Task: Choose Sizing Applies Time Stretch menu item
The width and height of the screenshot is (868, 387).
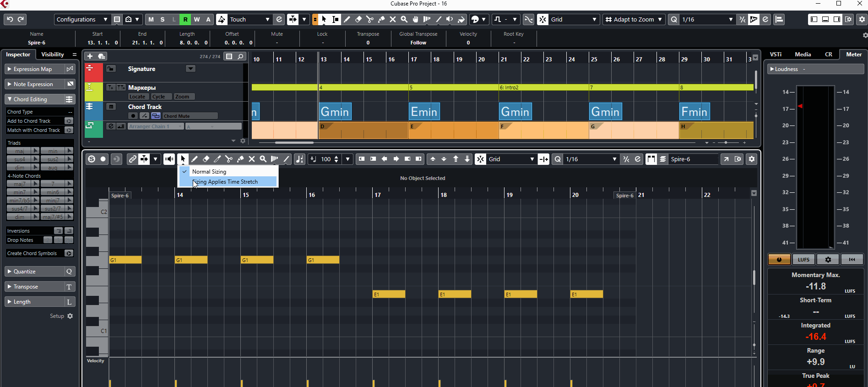Action: pyautogui.click(x=225, y=182)
